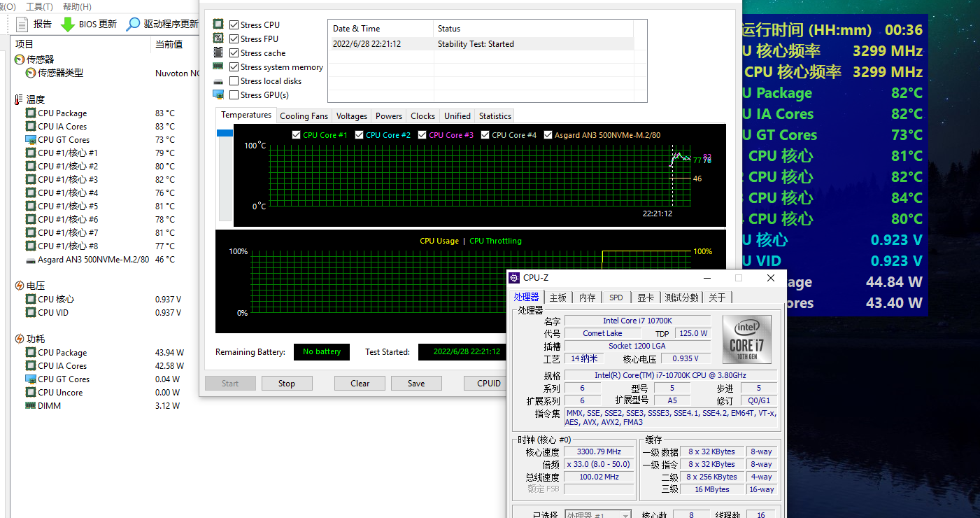Open the 显卡 tab in CPU-Z
980x518 pixels.
point(645,297)
